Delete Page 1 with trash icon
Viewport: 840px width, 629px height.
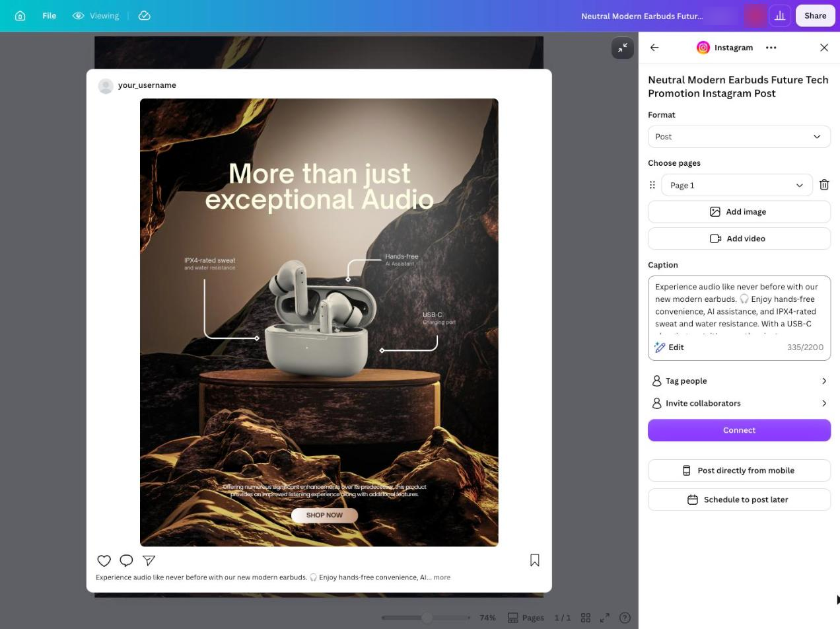pos(824,185)
